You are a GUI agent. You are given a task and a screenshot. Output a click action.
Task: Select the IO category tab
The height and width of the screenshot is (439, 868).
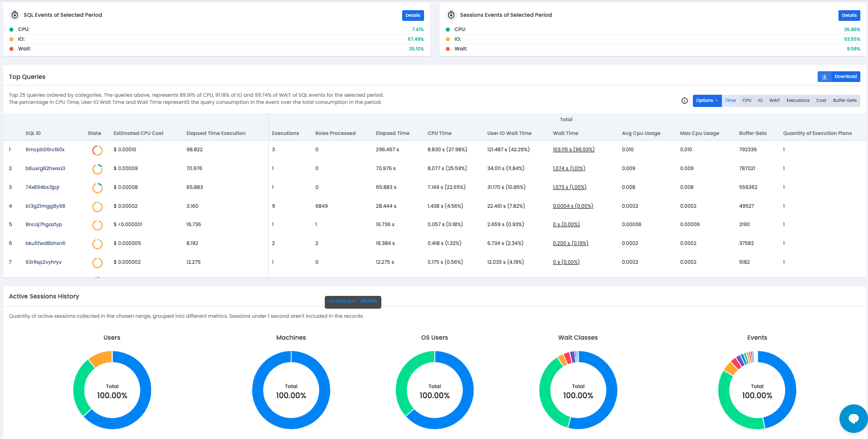760,100
